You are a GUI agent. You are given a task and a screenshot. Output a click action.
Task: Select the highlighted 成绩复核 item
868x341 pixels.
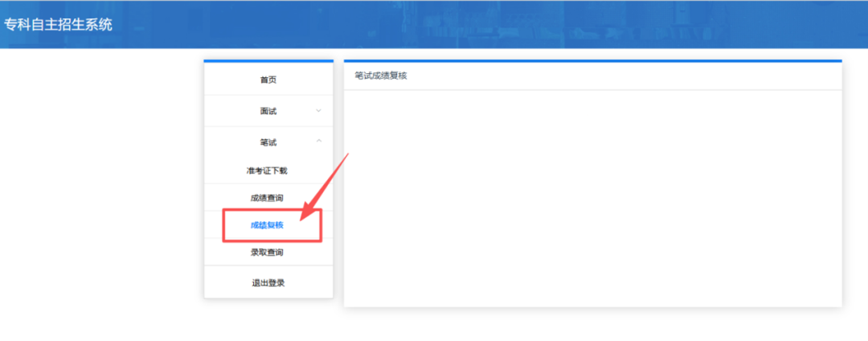(267, 225)
